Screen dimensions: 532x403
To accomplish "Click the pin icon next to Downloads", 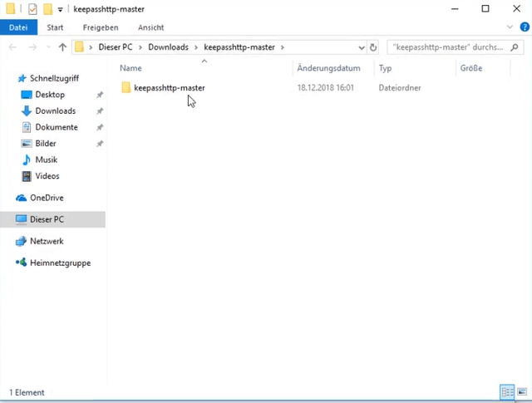I will click(100, 111).
